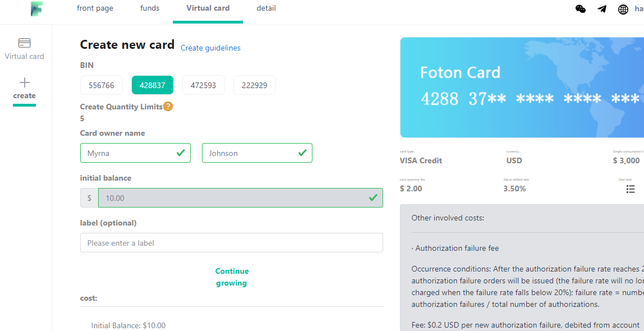644x331 pixels.
Task: Select BIN option 472593
Action: pos(203,85)
